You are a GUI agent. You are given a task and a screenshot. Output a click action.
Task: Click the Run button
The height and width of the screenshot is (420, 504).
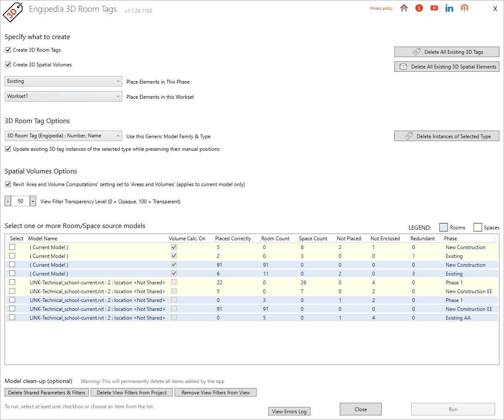[x=453, y=409]
